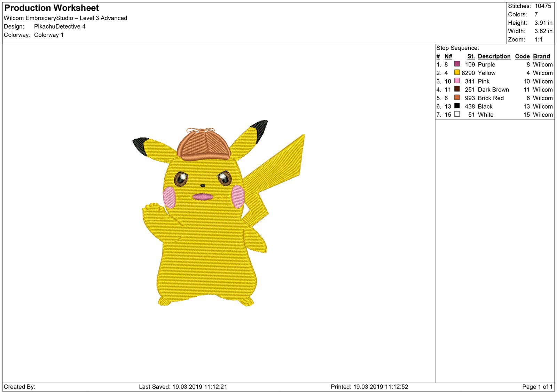Click the 'Brick Red' description text
557x392 pixels.
491,98
